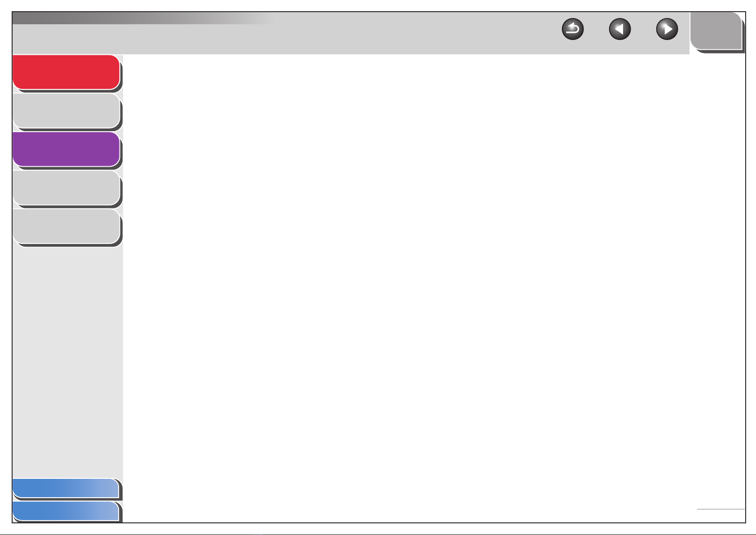Choose the gray tab directly beneath purple tab
Image resolution: width=756 pixels, height=535 pixels.
(x=66, y=188)
